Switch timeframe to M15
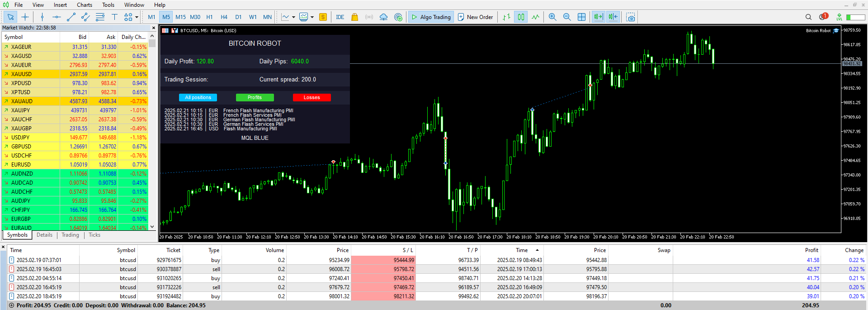The height and width of the screenshot is (310, 868). pyautogui.click(x=181, y=17)
